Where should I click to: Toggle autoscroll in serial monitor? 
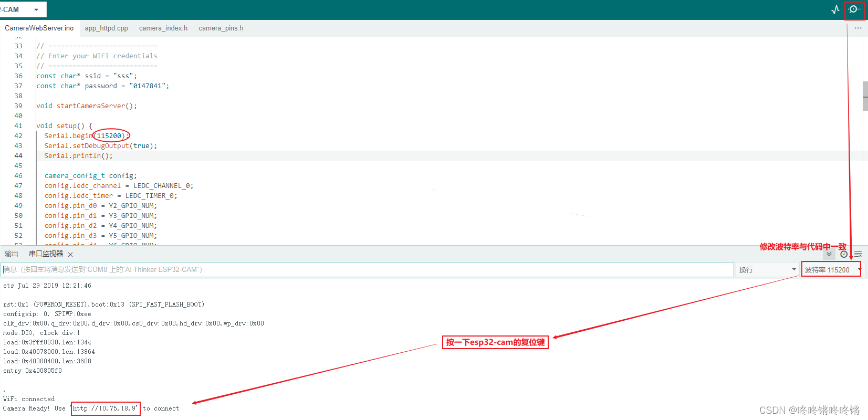(x=829, y=254)
